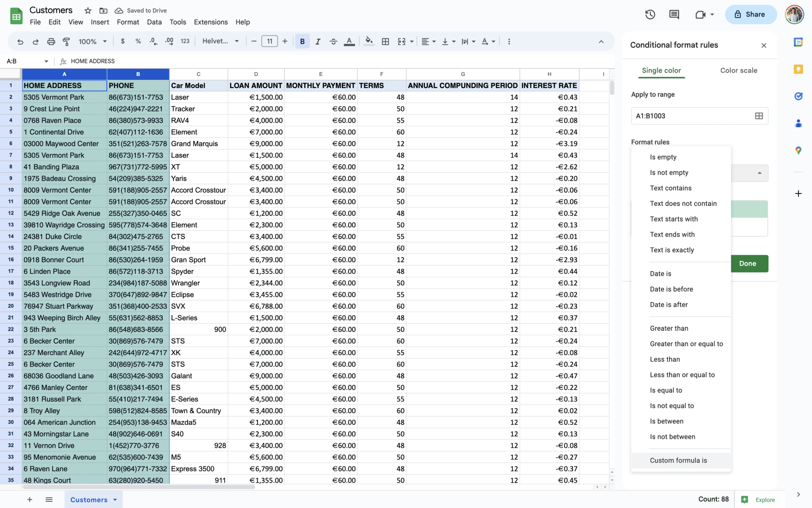Viewport: 812px width, 508px height.
Task: Click the paint format roller icon
Action: pos(66,41)
